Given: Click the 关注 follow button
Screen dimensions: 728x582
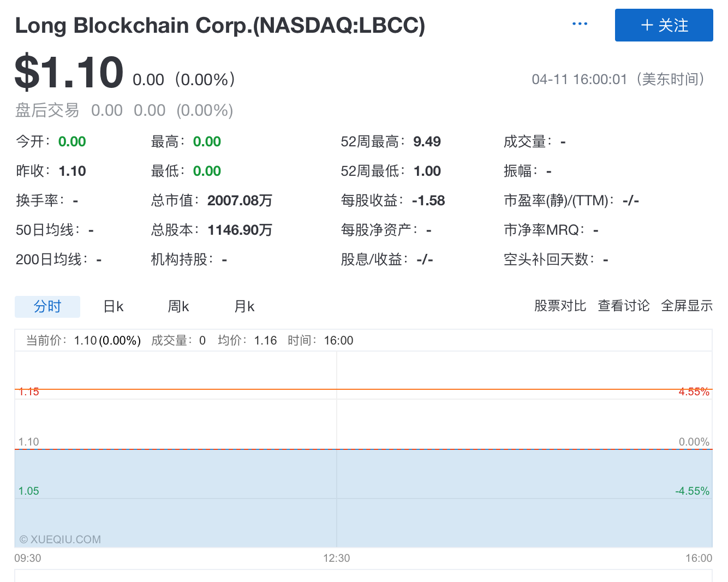Looking at the screenshot, I should pos(664,25).
